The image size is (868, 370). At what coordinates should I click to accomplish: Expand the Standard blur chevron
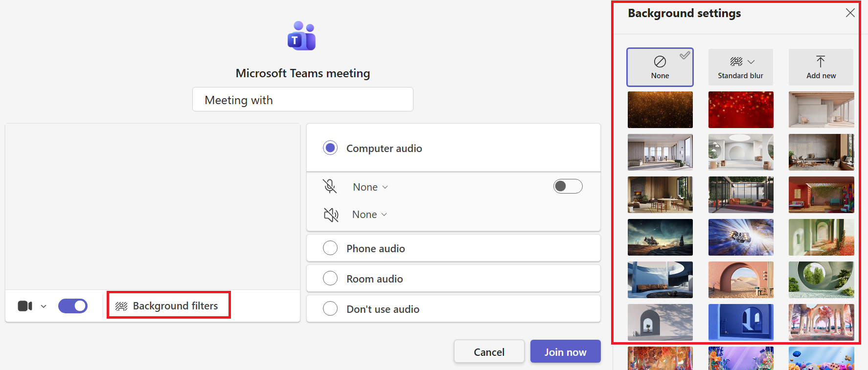point(751,62)
